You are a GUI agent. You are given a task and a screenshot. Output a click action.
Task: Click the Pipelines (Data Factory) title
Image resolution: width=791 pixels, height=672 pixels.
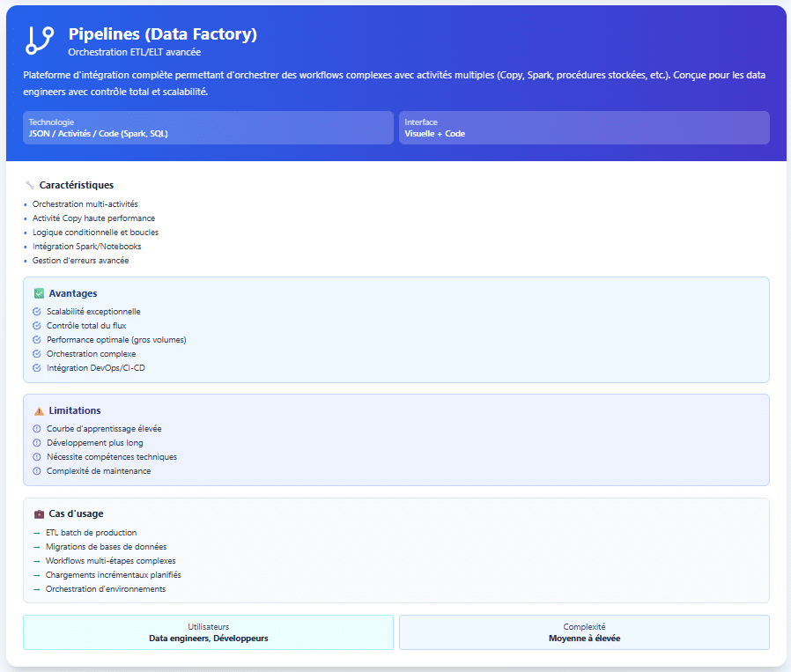[x=163, y=34]
